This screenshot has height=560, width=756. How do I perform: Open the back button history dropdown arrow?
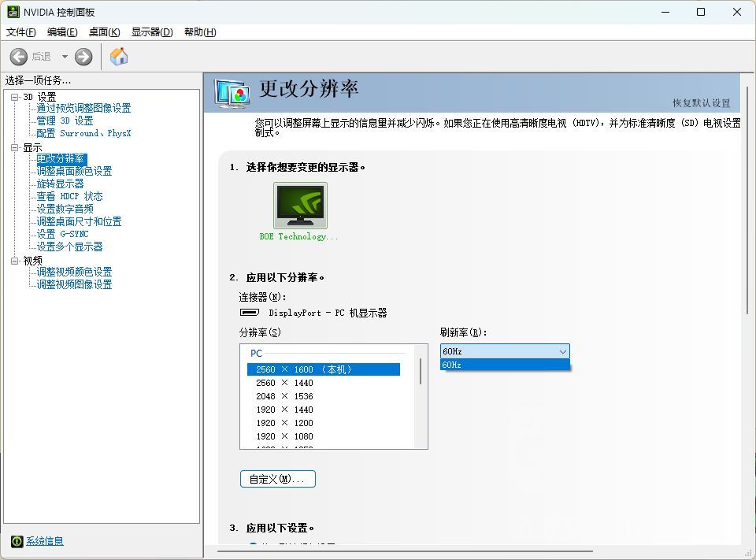tap(66, 56)
